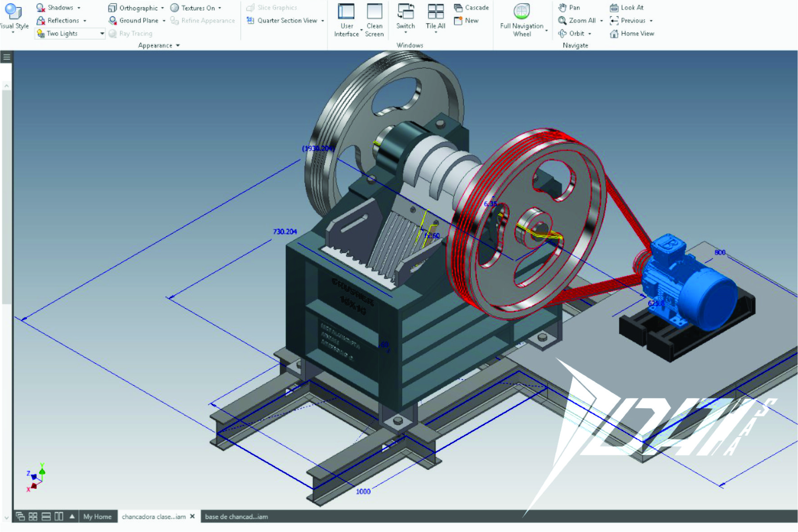
Task: Click Tile All windows icon
Action: coord(435,12)
